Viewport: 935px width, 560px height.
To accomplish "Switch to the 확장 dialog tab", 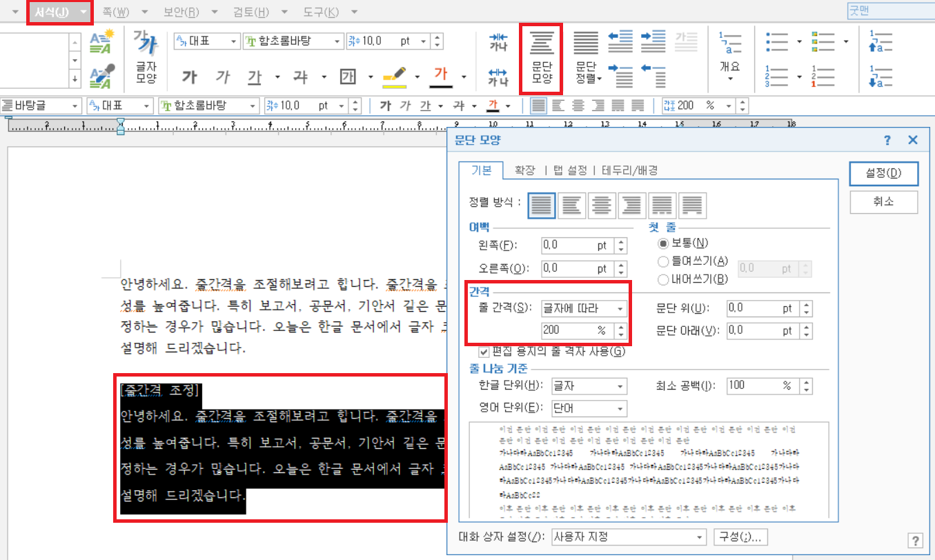I will tap(524, 170).
